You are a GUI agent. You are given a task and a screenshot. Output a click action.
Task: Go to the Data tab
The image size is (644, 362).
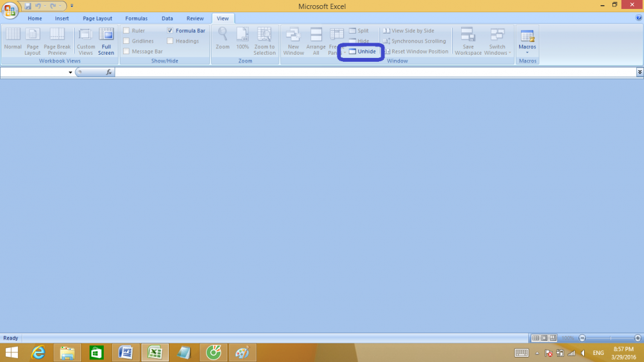167,19
